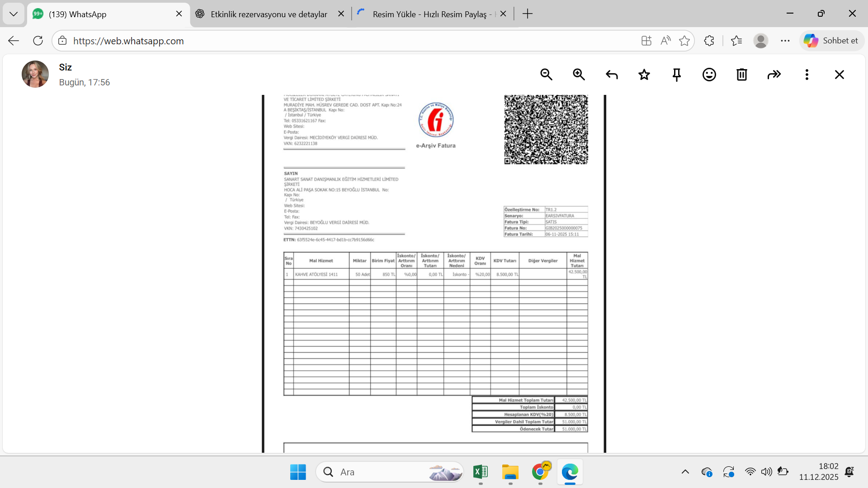Click the sender name Siz
Screen dimensions: 868x488
[66, 67]
